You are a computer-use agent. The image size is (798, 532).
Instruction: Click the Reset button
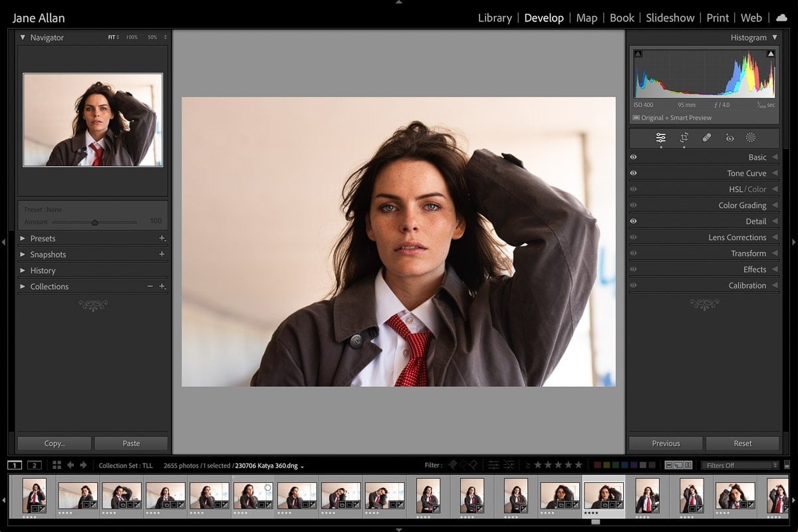pyautogui.click(x=743, y=444)
